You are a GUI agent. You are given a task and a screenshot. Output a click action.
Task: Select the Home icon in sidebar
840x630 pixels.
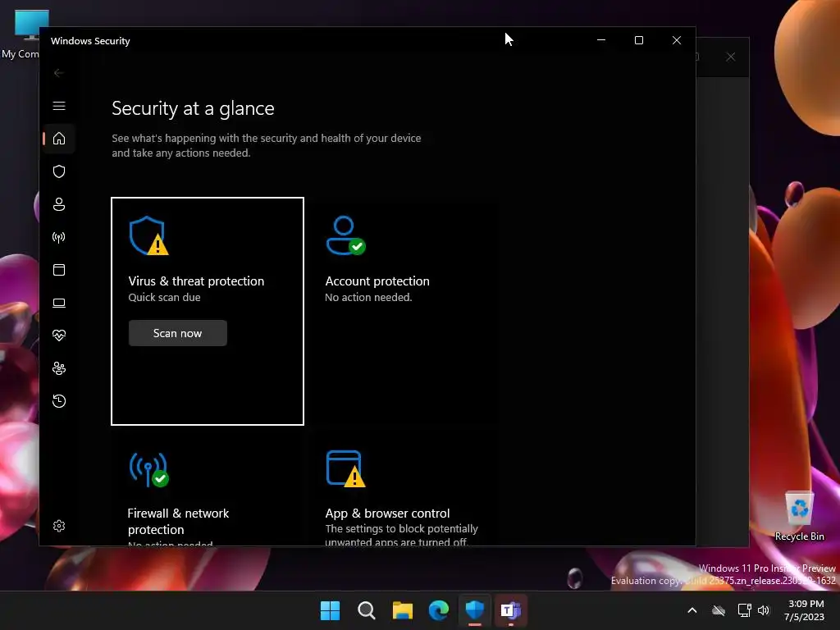(x=59, y=139)
